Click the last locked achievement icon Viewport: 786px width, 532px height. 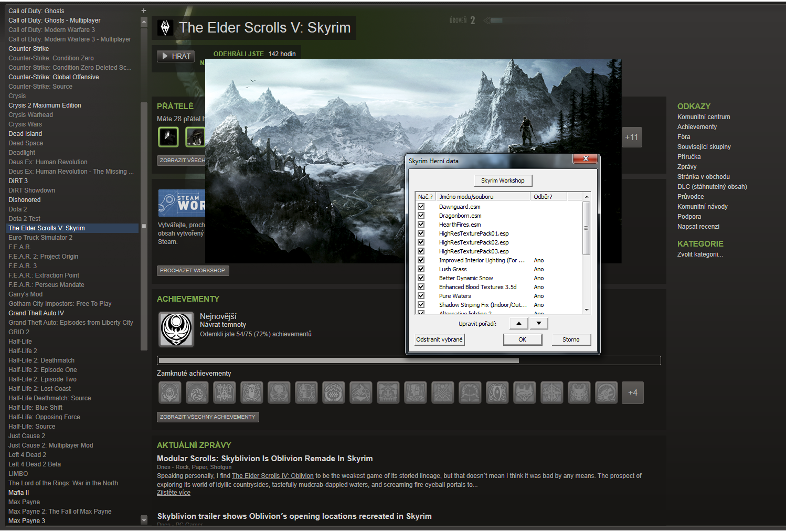606,392
